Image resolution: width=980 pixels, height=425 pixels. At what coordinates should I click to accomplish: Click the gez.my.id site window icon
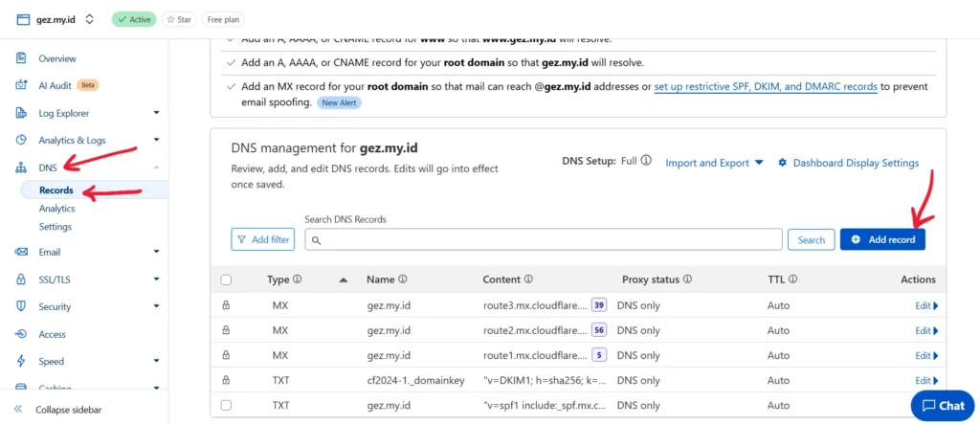point(23,19)
